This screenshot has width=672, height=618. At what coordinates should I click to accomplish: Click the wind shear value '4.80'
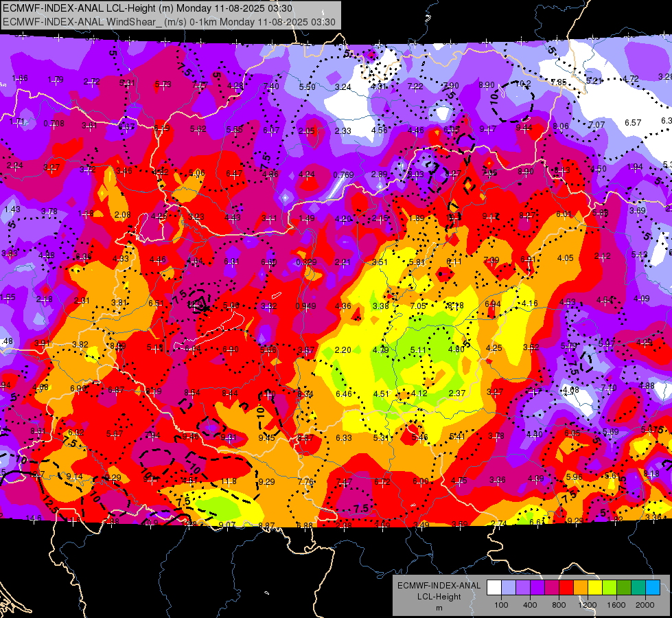pyautogui.click(x=456, y=349)
